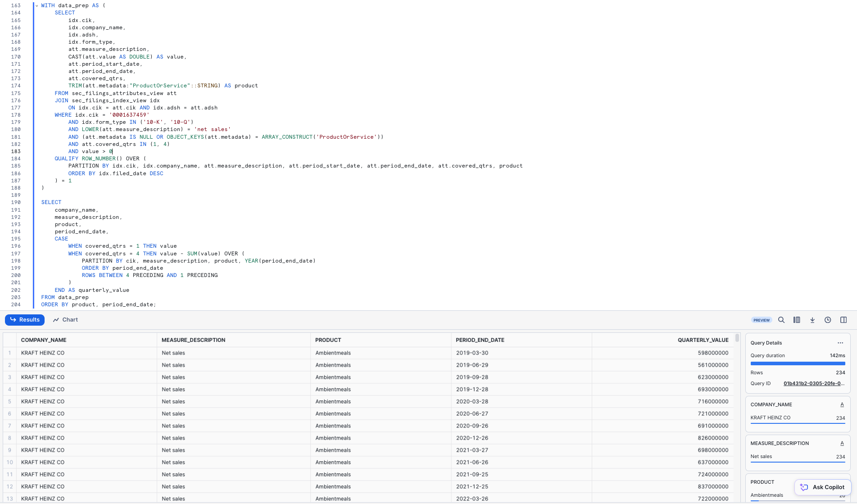
Task: Download the query results
Action: click(812, 320)
